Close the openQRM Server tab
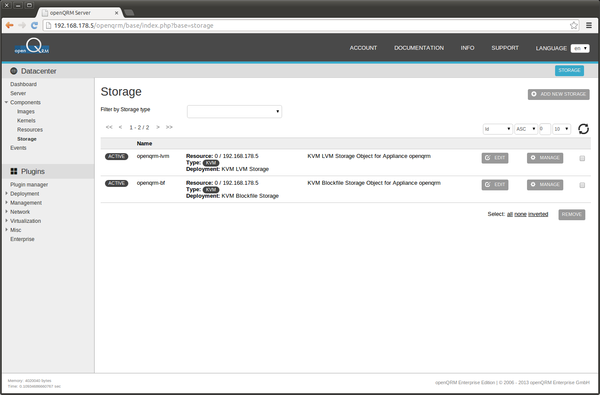This screenshot has height=395, width=600. (117, 13)
